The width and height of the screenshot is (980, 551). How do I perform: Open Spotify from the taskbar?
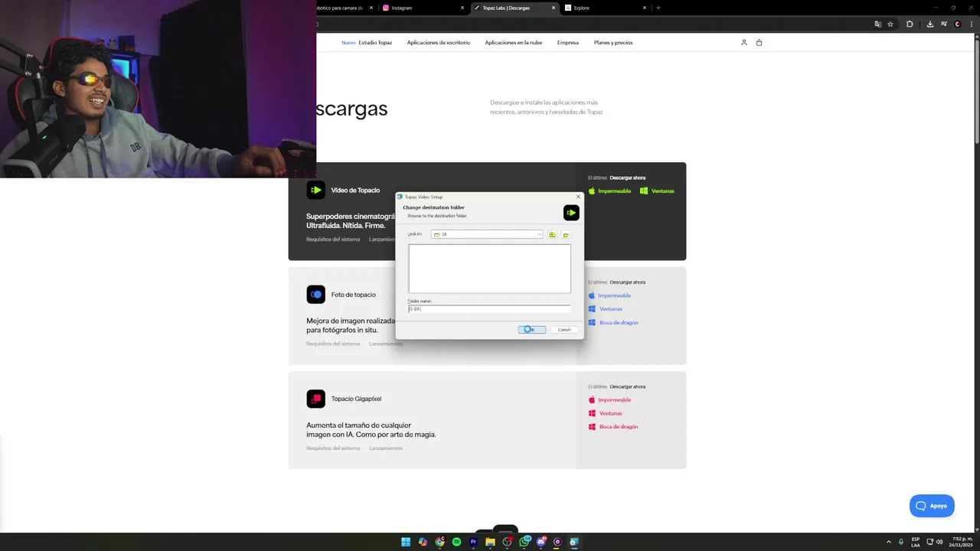[456, 542]
